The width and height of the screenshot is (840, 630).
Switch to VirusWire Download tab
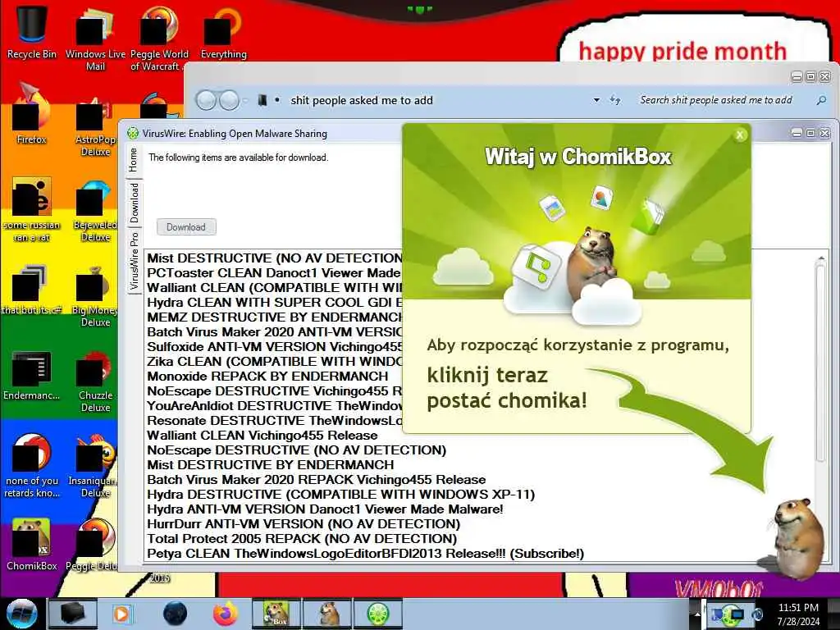tap(134, 203)
